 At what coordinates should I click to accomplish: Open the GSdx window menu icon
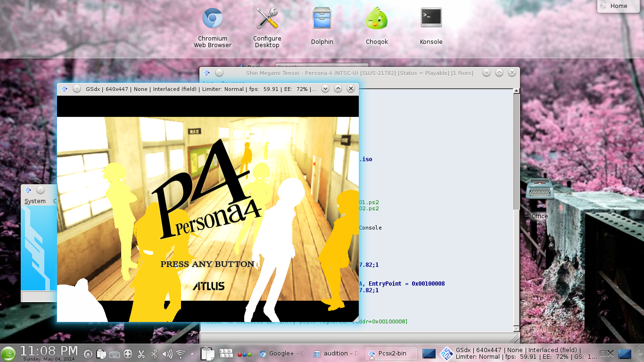click(65, 89)
